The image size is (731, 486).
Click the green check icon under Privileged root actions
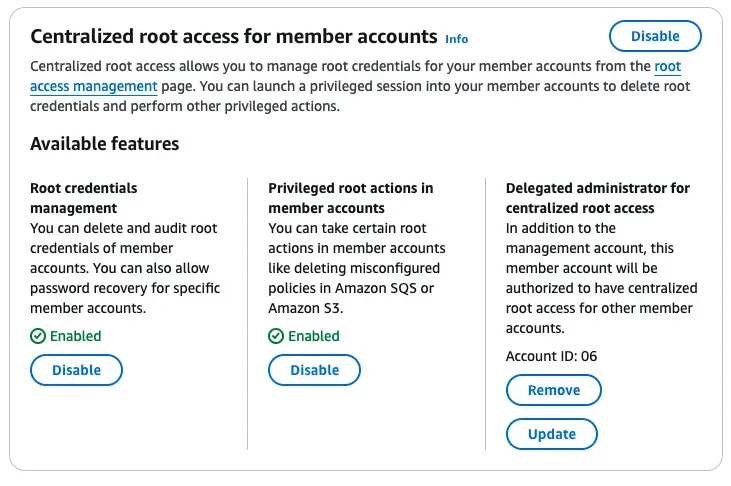tap(276, 337)
